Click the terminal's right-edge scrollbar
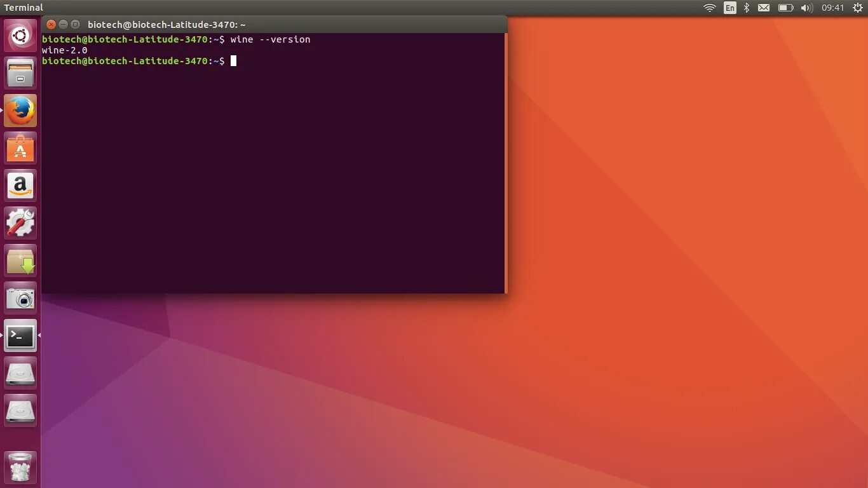 tap(506, 163)
